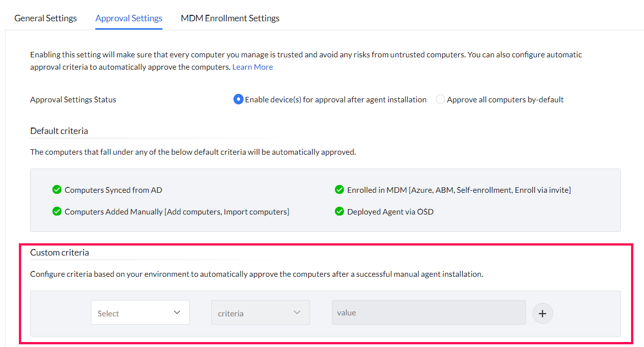This screenshot has height=347, width=644.
Task: Click the Approval Settings tab
Action: (x=129, y=18)
